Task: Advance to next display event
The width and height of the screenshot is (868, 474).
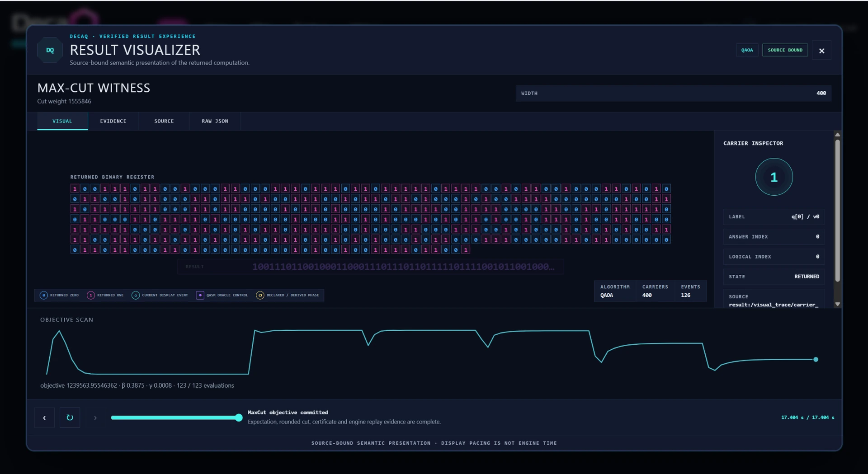Action: pyautogui.click(x=95, y=418)
